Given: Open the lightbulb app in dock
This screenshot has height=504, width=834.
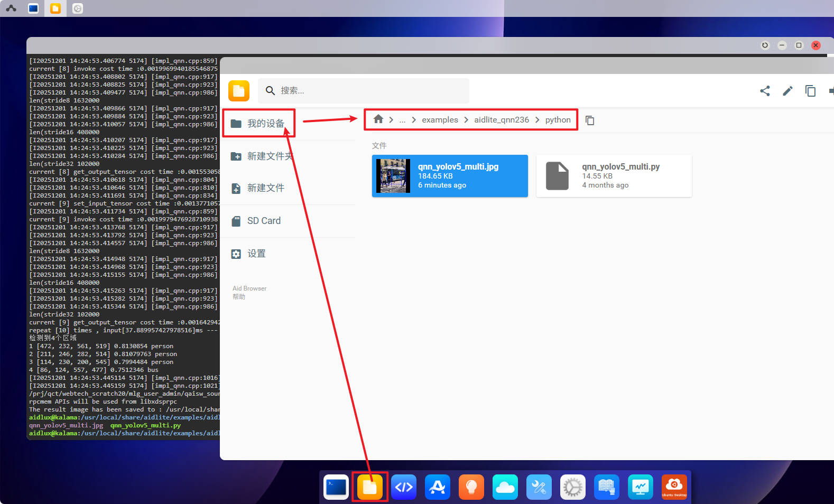Looking at the screenshot, I should click(471, 487).
